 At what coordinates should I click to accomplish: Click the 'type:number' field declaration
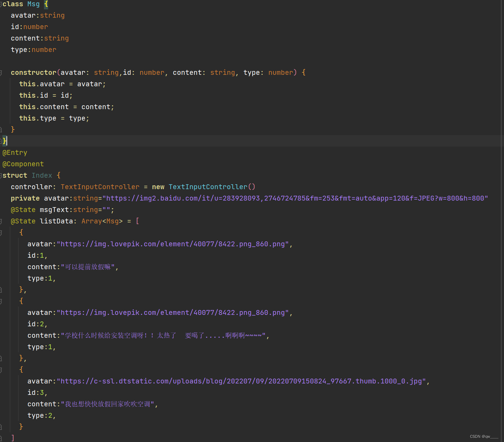click(x=34, y=50)
